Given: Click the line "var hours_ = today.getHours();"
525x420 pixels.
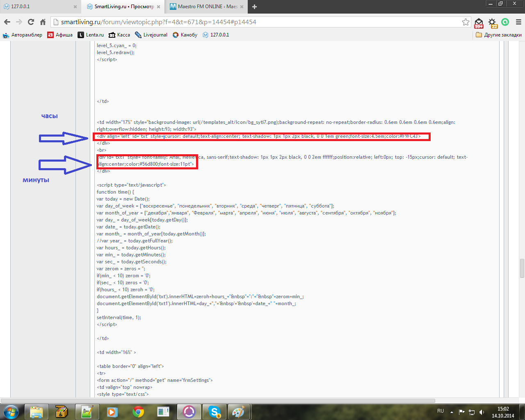Looking at the screenshot, I should tap(131, 248).
